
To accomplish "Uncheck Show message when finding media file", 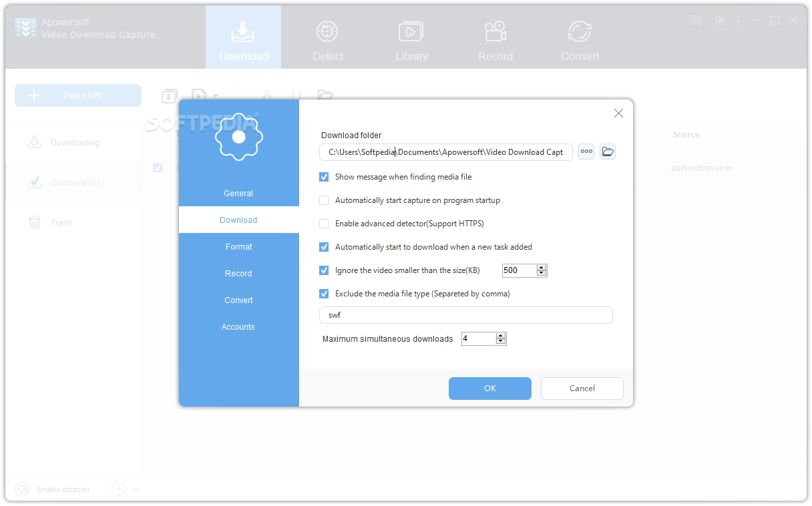I will tap(324, 177).
